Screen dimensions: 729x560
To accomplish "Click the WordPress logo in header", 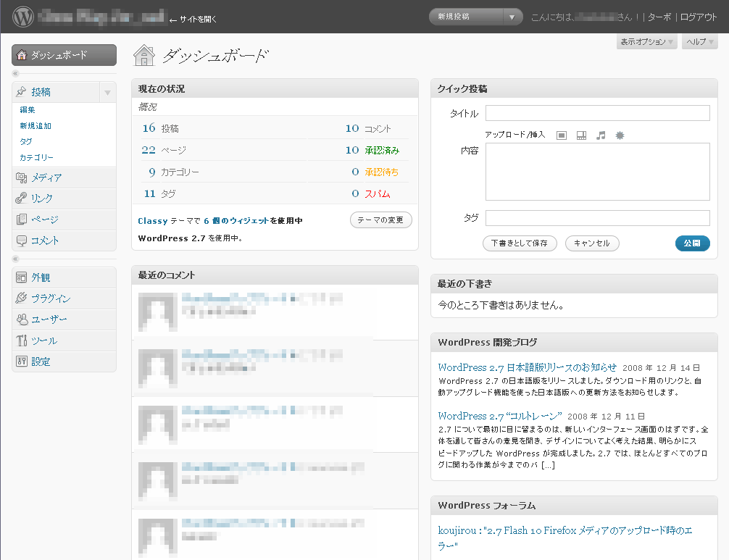I will point(22,16).
